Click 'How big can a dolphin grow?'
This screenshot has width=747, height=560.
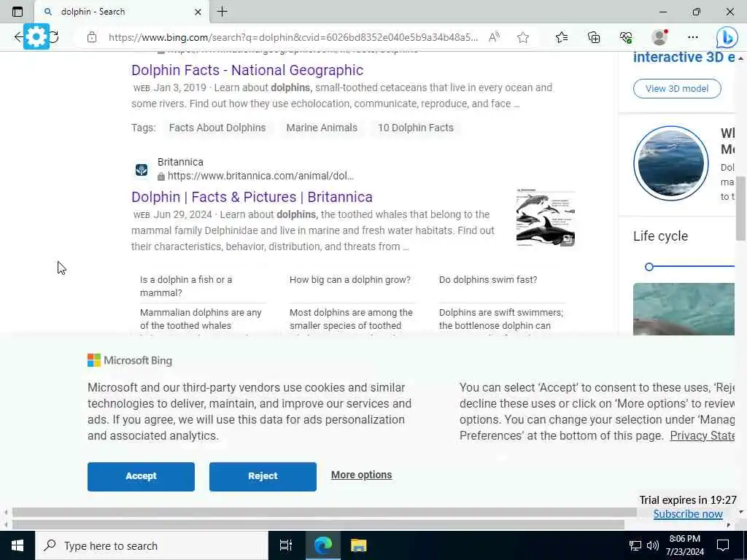[350, 280]
